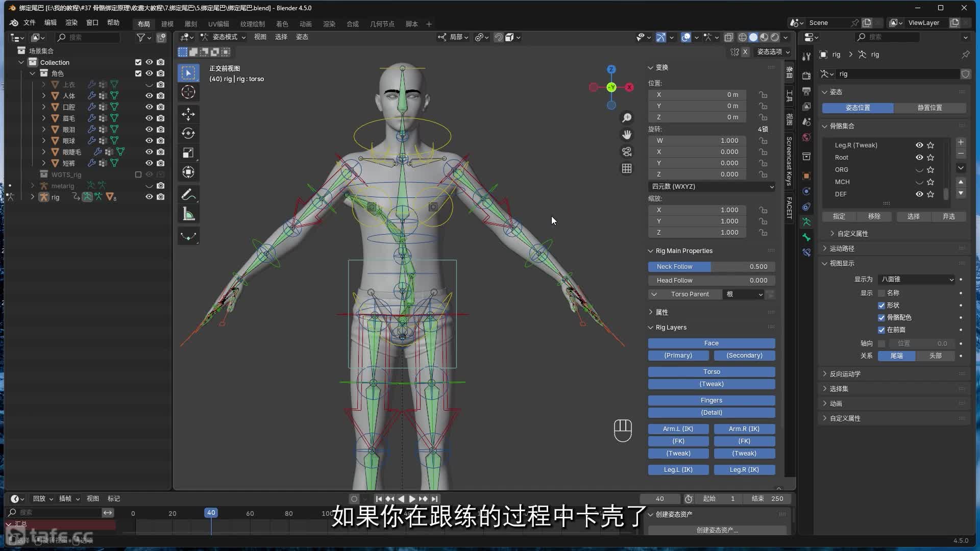Toggle Leg.R (Tweak) bone collection visibility

(919, 145)
